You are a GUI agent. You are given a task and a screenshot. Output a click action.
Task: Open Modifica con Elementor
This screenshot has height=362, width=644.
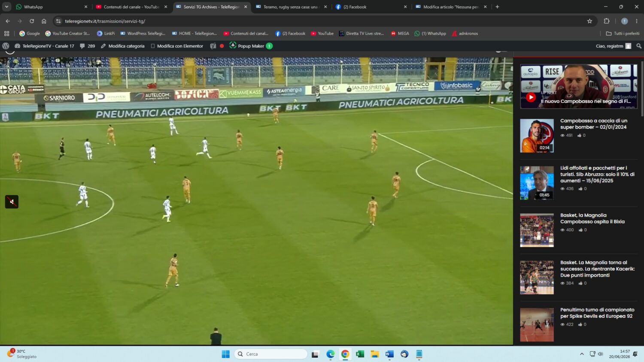pos(177,46)
